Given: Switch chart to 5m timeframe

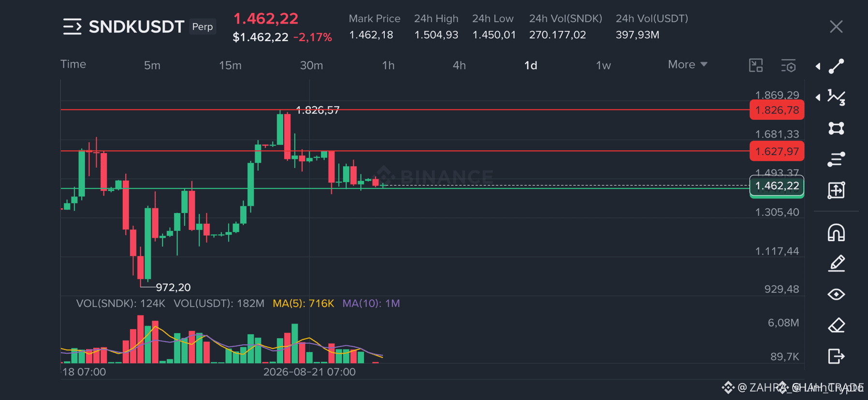Looking at the screenshot, I should 152,65.
